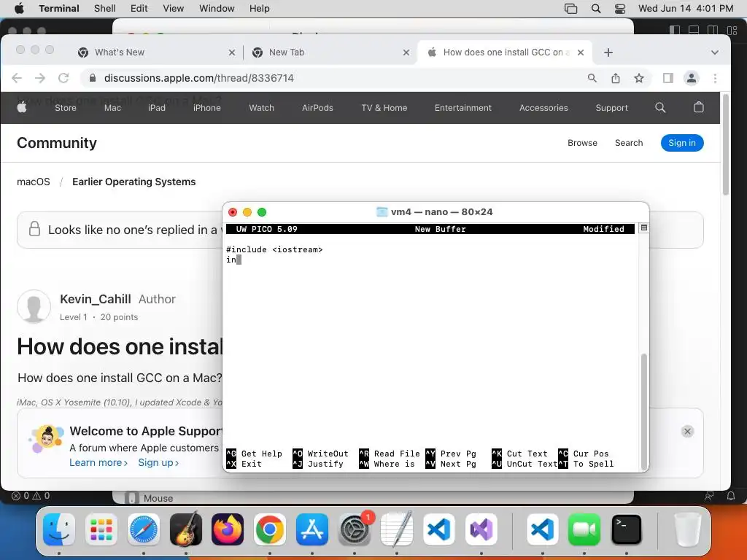
Task: Click the Terminal split pane icon
Action: click(x=643, y=228)
